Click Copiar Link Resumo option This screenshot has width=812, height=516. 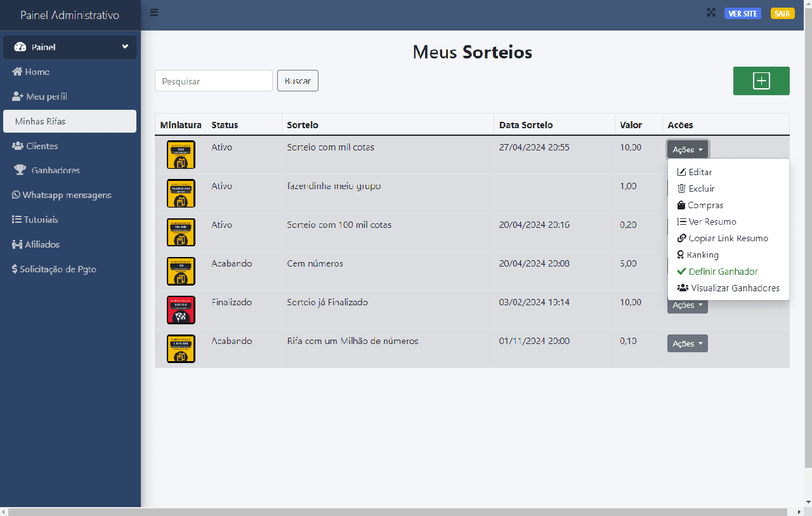point(728,239)
